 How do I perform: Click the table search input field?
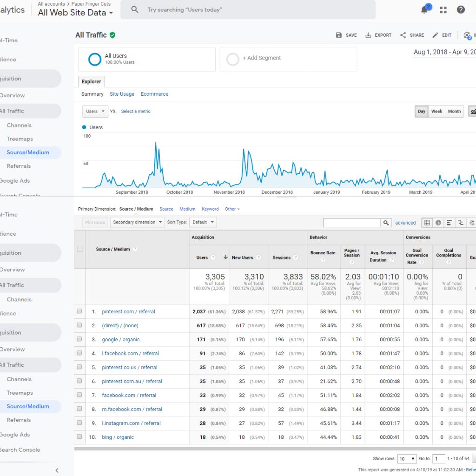(352, 223)
